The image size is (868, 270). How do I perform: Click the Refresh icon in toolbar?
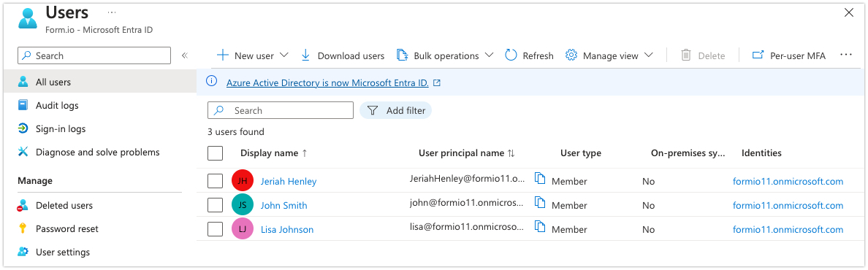coord(511,55)
